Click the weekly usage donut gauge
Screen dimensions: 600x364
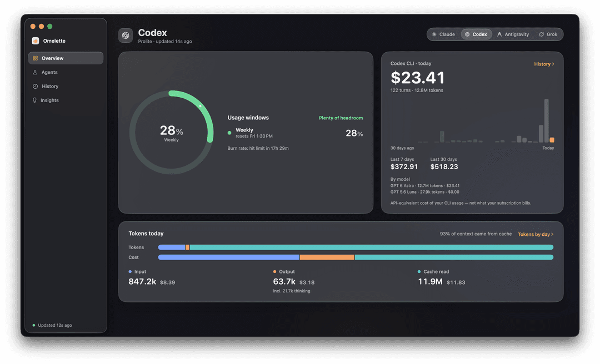[x=172, y=132]
